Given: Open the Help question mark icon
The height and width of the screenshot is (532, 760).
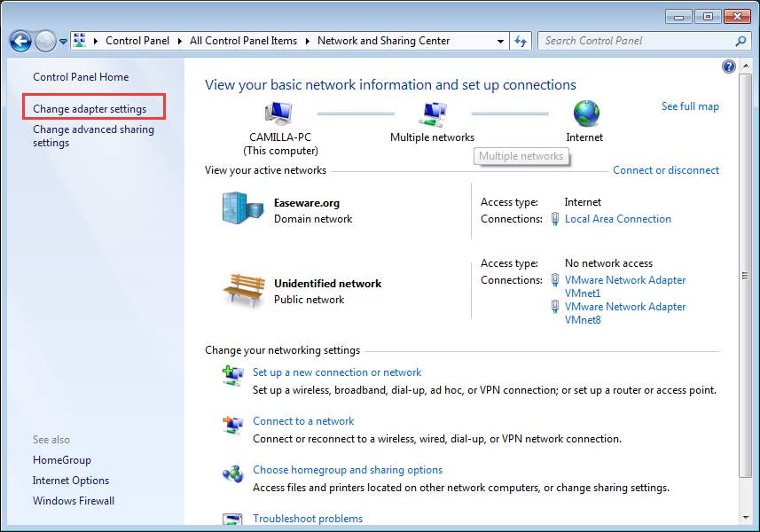Looking at the screenshot, I should (x=728, y=66).
